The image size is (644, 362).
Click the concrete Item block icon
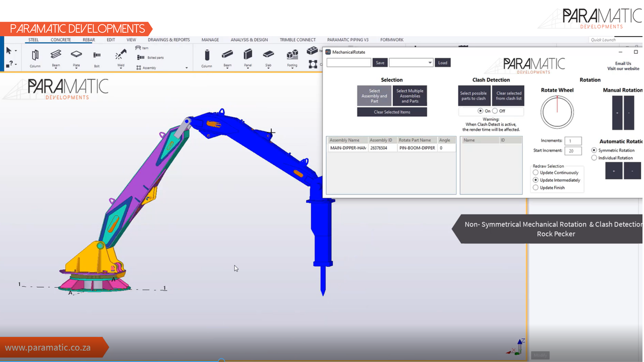(312, 51)
